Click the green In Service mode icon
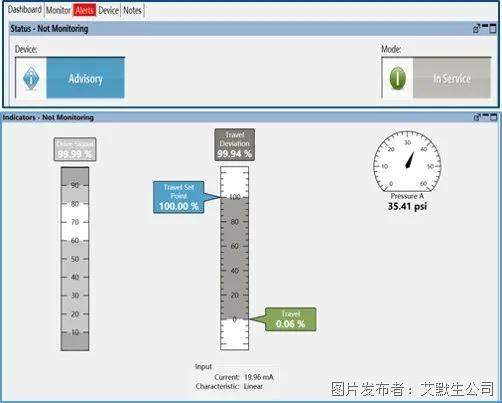Viewport: 502px width, 403px height. click(x=398, y=78)
